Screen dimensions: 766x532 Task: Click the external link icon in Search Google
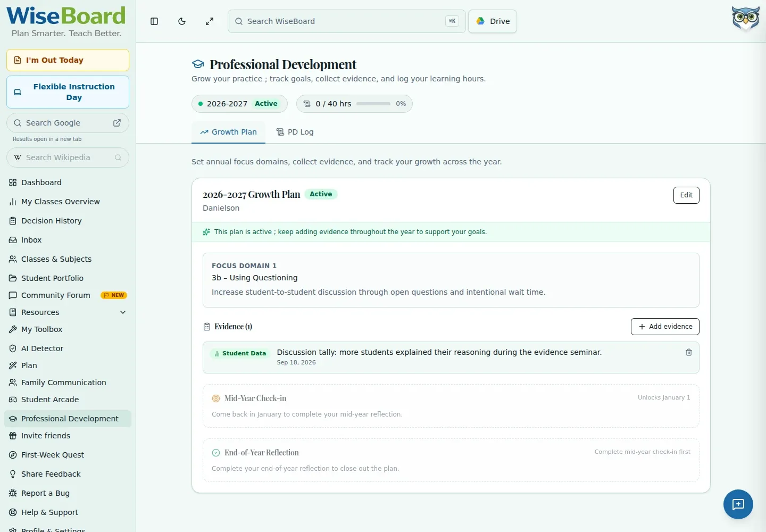[x=117, y=123]
